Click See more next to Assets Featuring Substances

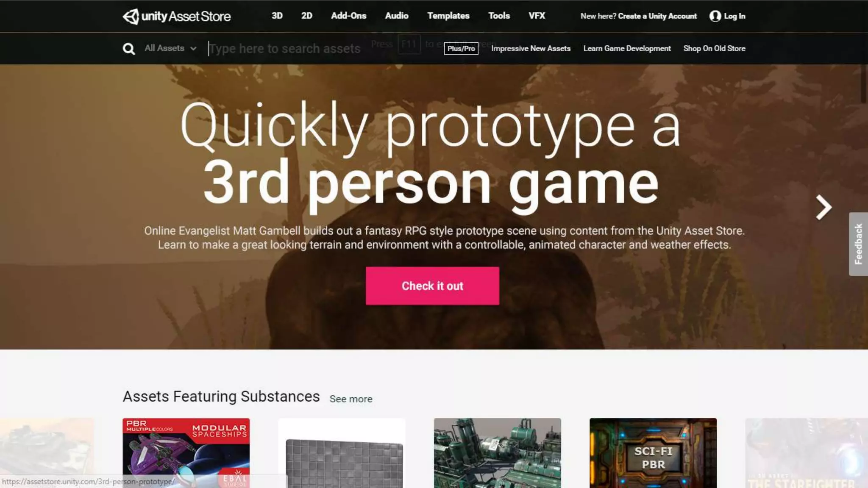click(x=351, y=399)
